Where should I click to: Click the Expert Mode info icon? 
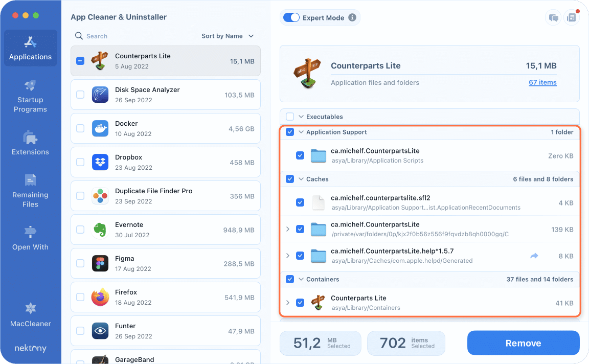[352, 17]
